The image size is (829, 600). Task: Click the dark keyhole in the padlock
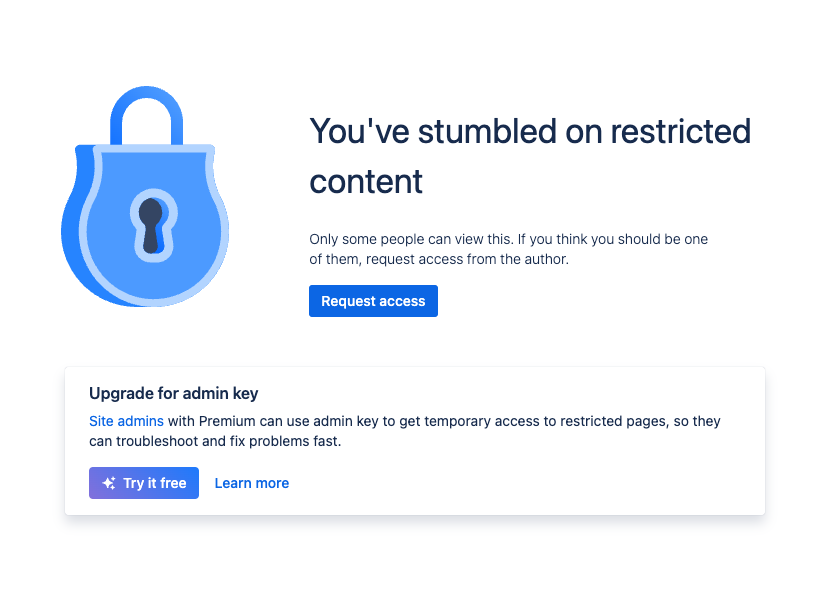[x=152, y=226]
